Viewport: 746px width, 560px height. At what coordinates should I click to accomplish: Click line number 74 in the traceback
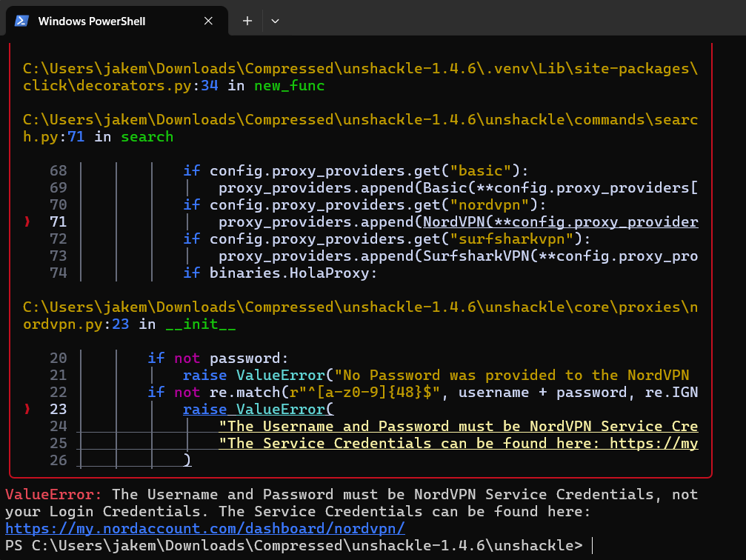click(x=58, y=273)
